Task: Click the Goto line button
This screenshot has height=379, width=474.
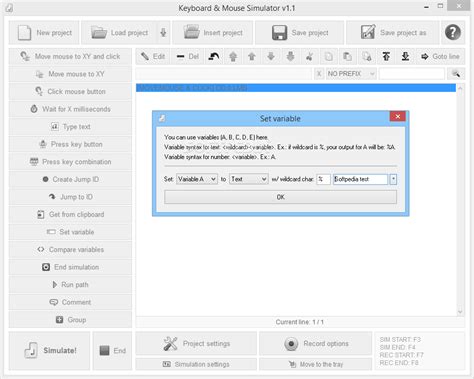Action: pos(440,56)
